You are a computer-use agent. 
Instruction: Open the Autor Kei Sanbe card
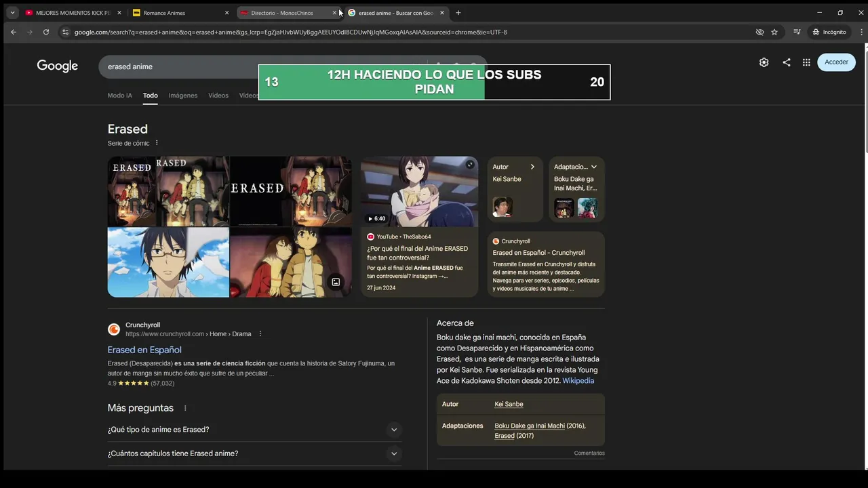tap(515, 189)
